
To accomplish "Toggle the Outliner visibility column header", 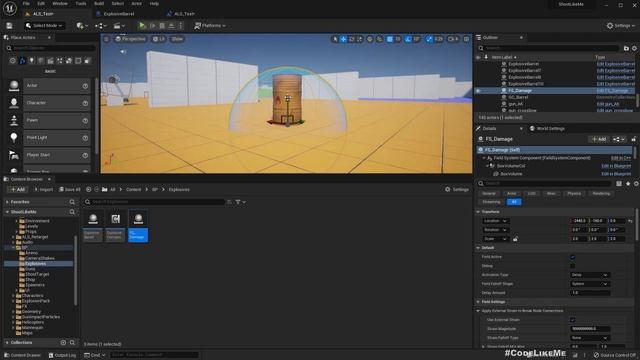I will click(x=478, y=57).
